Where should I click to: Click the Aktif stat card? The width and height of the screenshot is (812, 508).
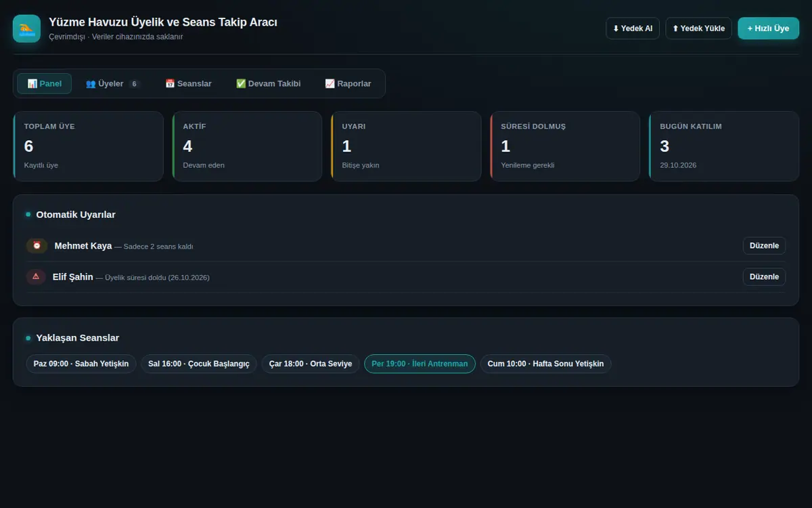(x=247, y=146)
